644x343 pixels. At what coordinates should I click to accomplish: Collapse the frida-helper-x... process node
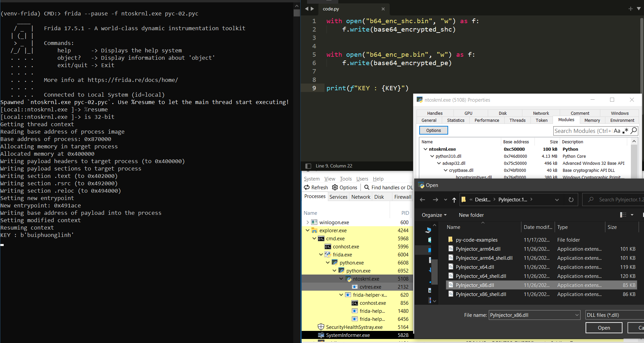coord(341,295)
